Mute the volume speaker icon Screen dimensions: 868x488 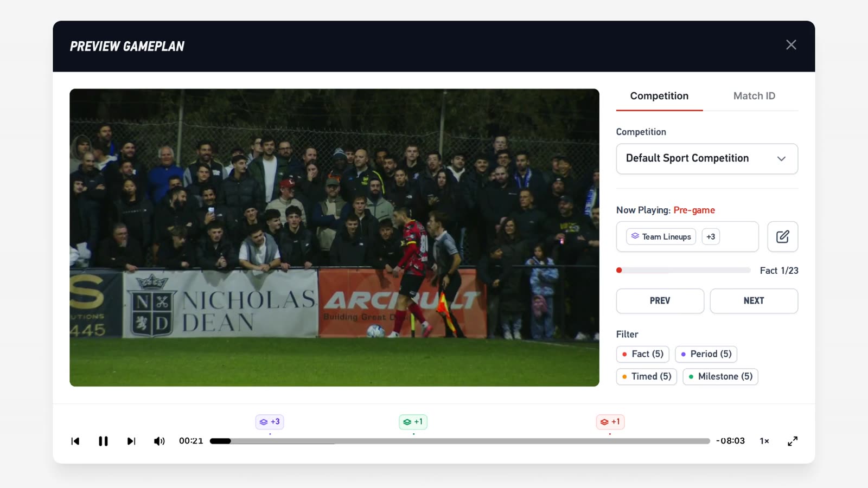(159, 441)
